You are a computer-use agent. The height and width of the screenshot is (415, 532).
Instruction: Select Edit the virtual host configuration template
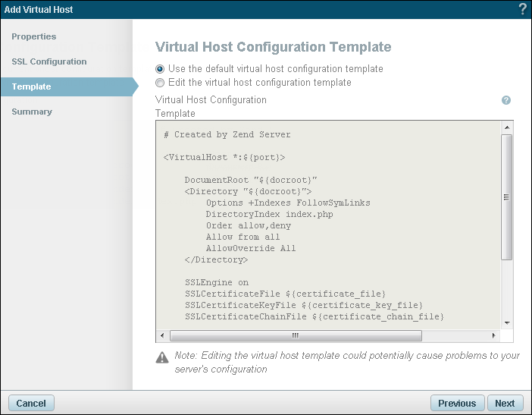[x=160, y=83]
